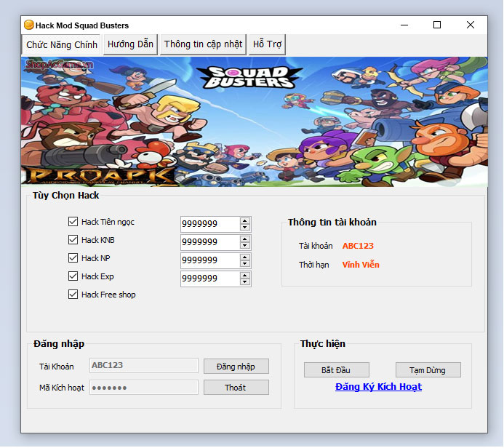The height and width of the screenshot is (448, 504).
Task: Close the Hack Mod Squad Busters window
Action: 471,25
